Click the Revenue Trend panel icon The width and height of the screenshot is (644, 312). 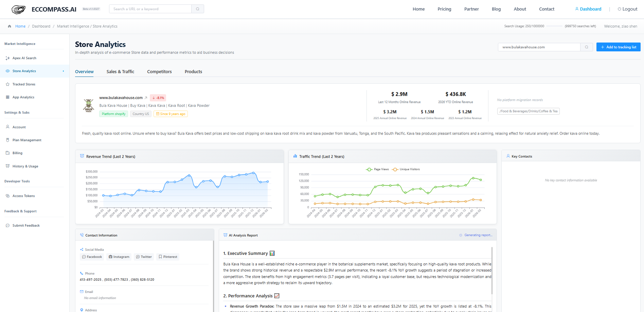[x=82, y=156]
